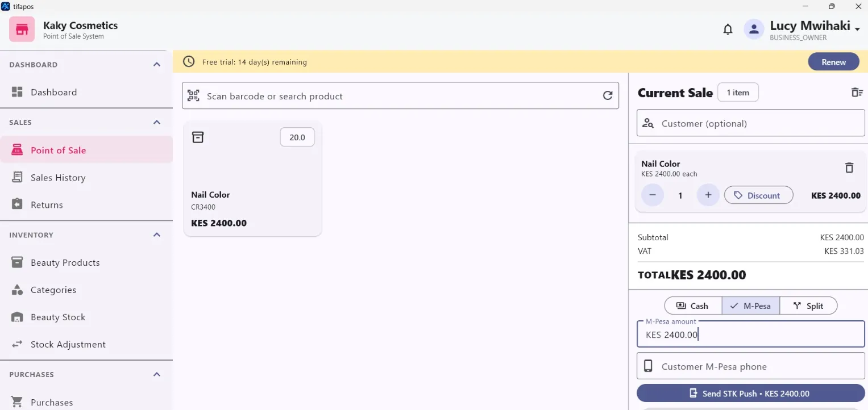Refresh the product list
Viewport: 868px width, 410px height.
click(608, 95)
